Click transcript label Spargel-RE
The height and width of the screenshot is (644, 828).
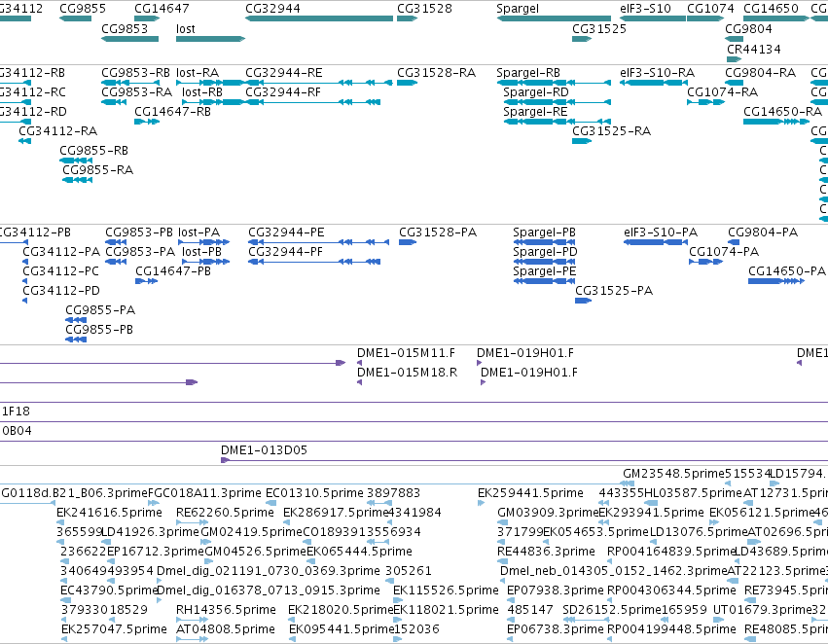pyautogui.click(x=535, y=111)
